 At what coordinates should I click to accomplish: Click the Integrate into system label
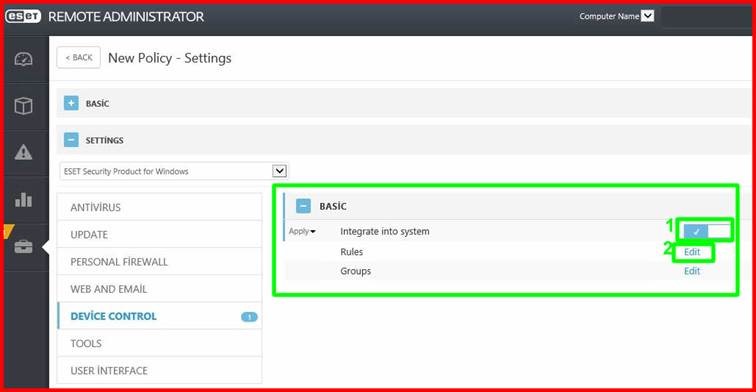coord(385,231)
